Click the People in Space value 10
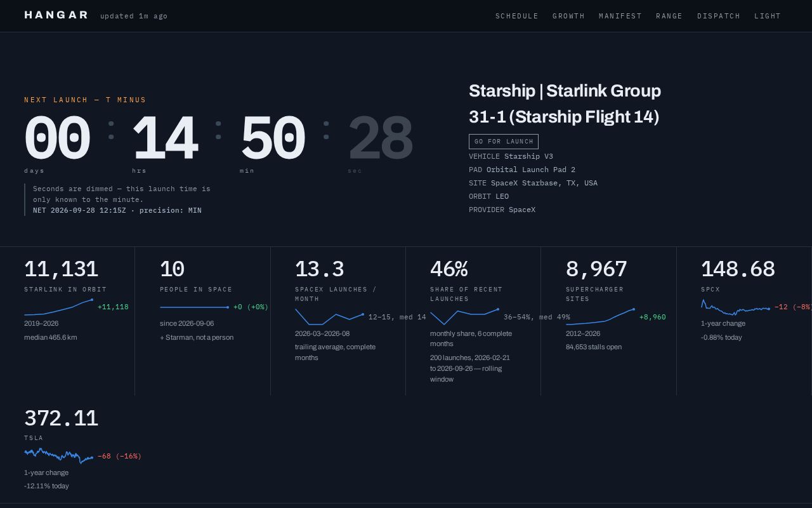 point(172,269)
